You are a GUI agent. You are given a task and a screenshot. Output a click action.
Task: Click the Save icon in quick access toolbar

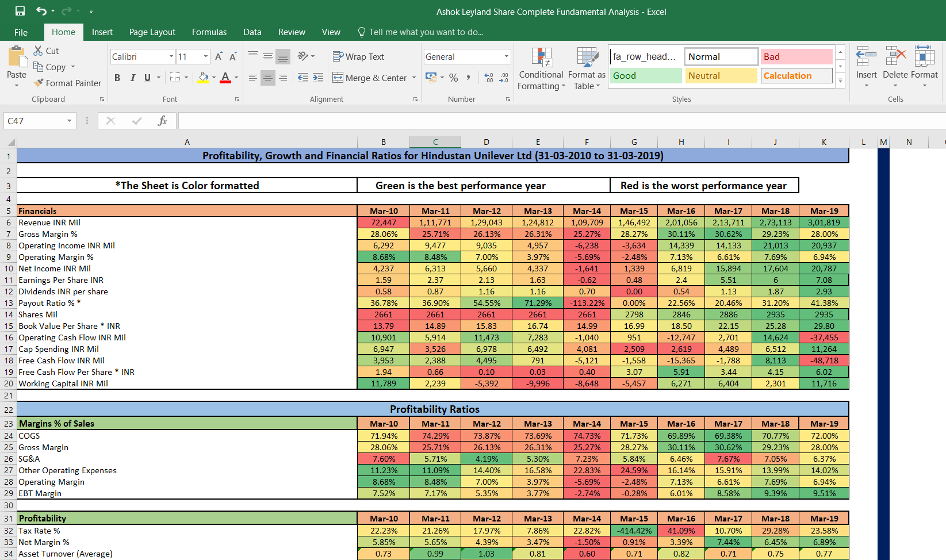tap(20, 11)
